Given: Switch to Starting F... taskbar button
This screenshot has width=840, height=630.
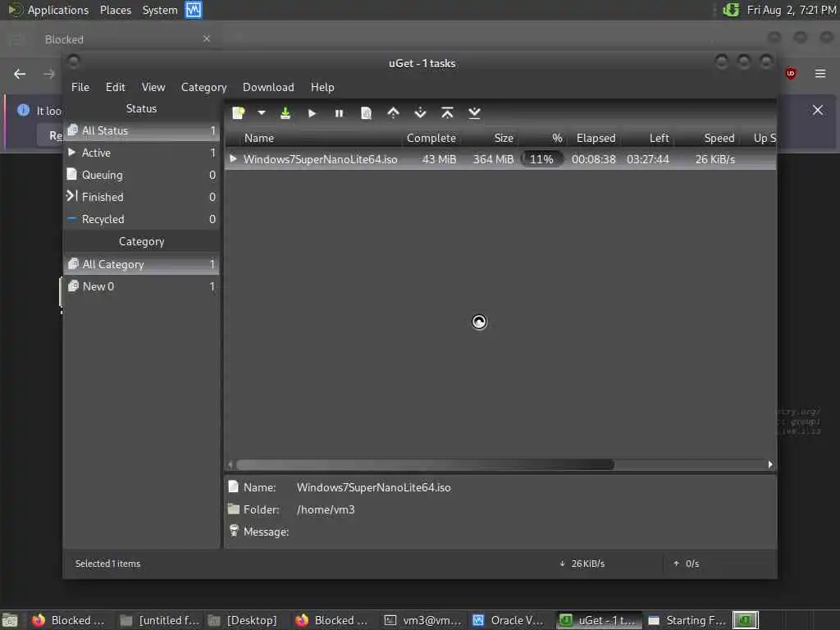Looking at the screenshot, I should [x=687, y=620].
